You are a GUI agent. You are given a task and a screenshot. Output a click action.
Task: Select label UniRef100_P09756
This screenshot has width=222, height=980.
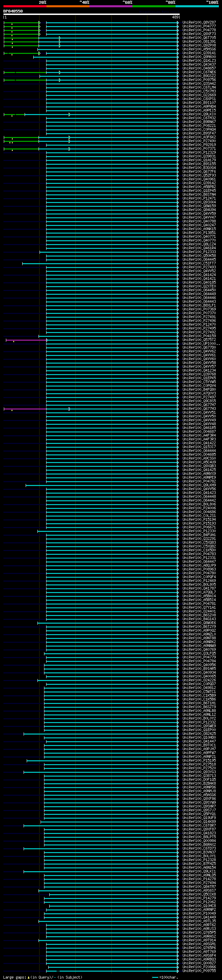(199, 80)
